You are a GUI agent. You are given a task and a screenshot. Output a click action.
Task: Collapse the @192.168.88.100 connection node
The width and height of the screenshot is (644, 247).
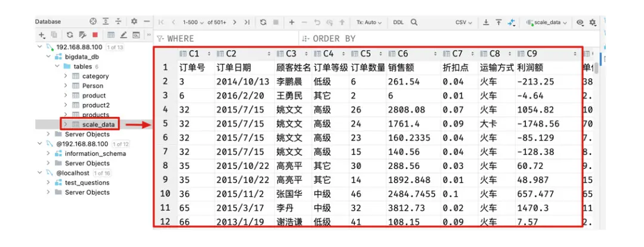coord(40,144)
